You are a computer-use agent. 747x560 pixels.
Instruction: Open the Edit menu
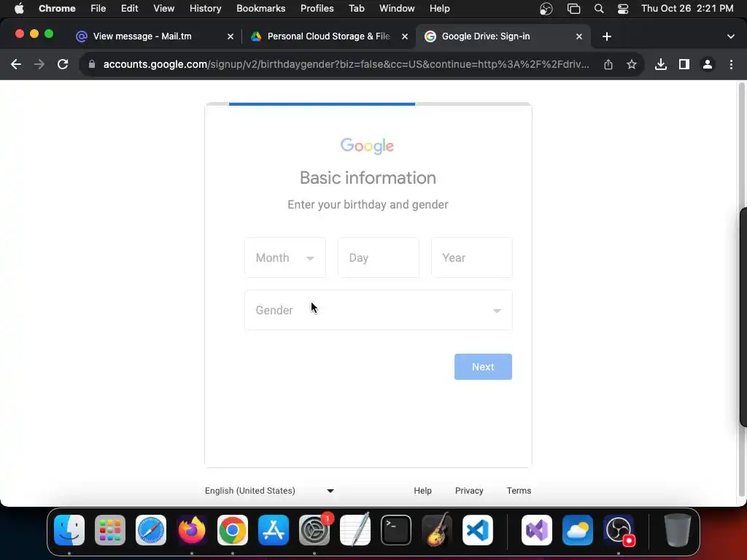pyautogui.click(x=129, y=9)
